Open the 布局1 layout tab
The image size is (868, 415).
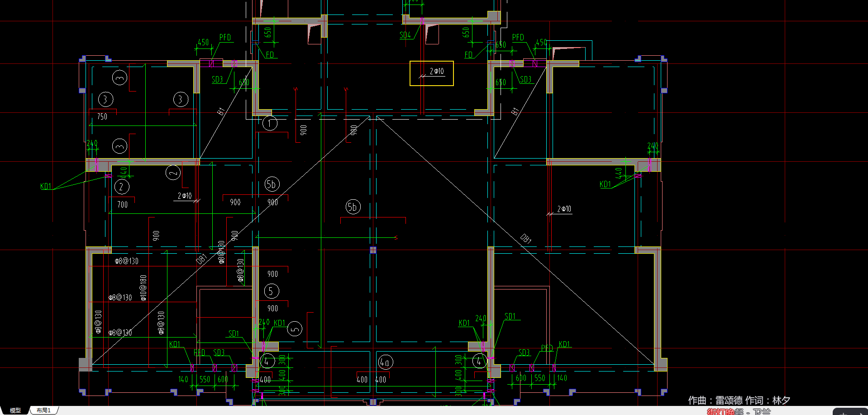pyautogui.click(x=43, y=410)
